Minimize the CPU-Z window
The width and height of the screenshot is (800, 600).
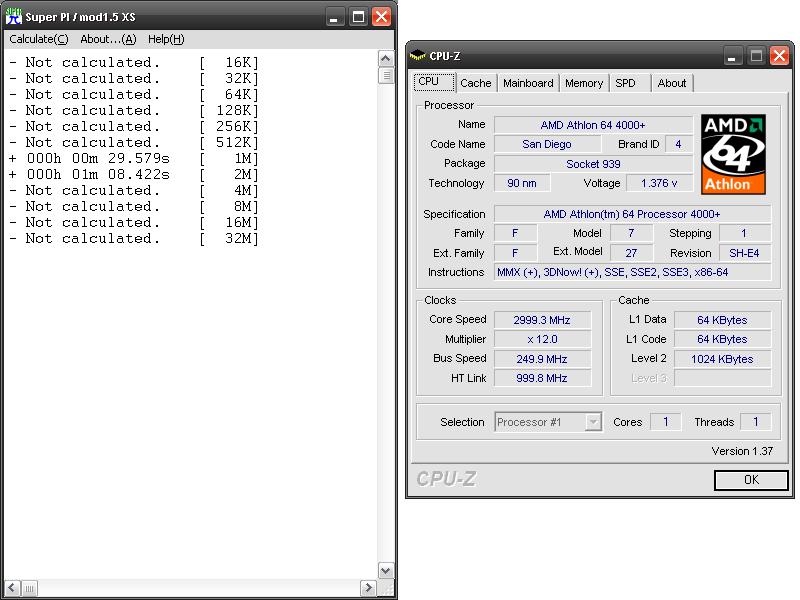point(731,56)
